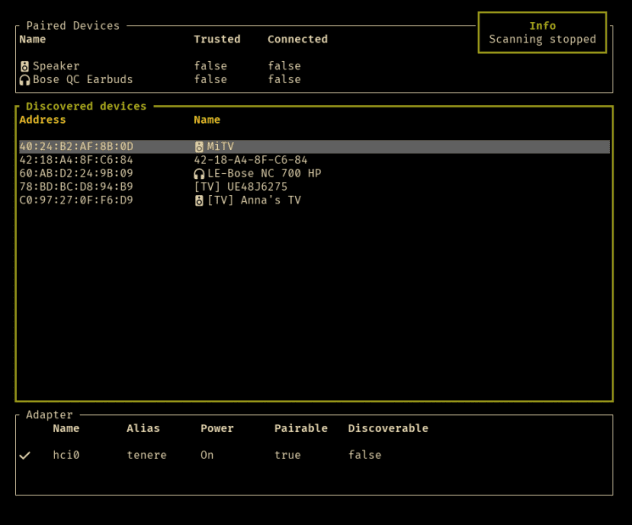Select LE-Bose NC 700 HP device name

click(264, 173)
